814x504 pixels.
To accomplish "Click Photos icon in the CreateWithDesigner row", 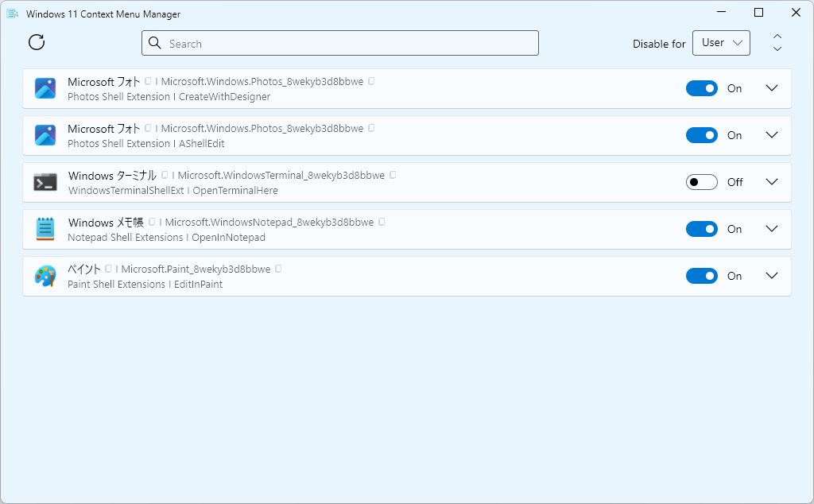I will tap(45, 88).
